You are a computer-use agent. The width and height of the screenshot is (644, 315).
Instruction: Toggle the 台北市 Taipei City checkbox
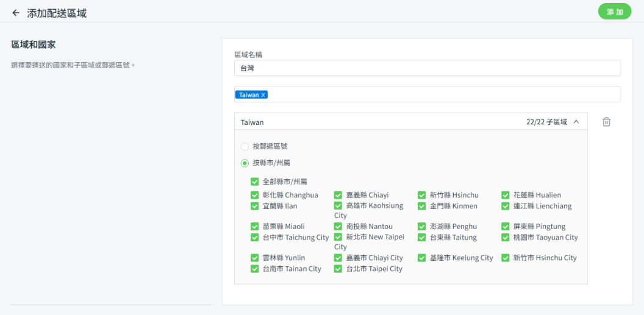tap(338, 269)
